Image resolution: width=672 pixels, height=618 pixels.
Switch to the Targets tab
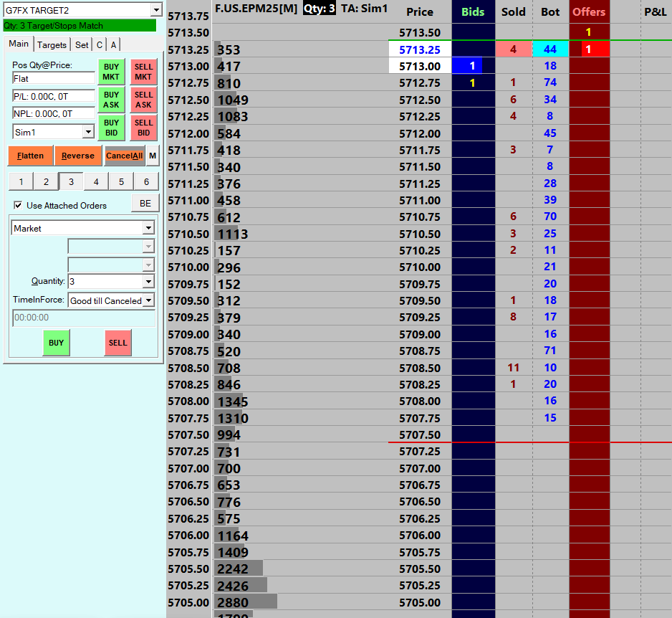tap(52, 44)
